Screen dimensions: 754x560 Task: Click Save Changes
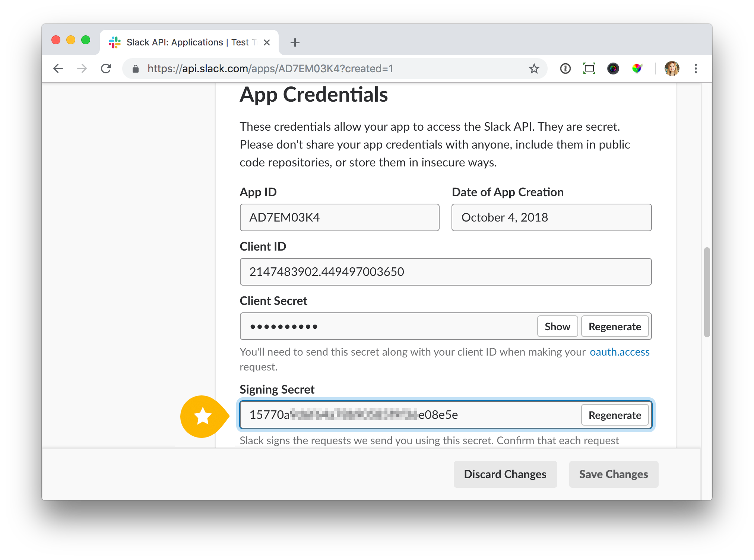[613, 474]
